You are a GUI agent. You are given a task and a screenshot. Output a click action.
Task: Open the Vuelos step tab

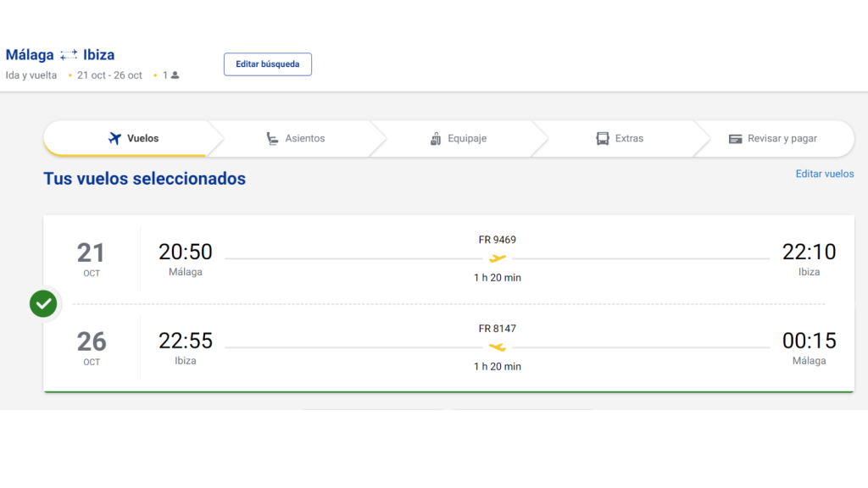click(x=133, y=138)
